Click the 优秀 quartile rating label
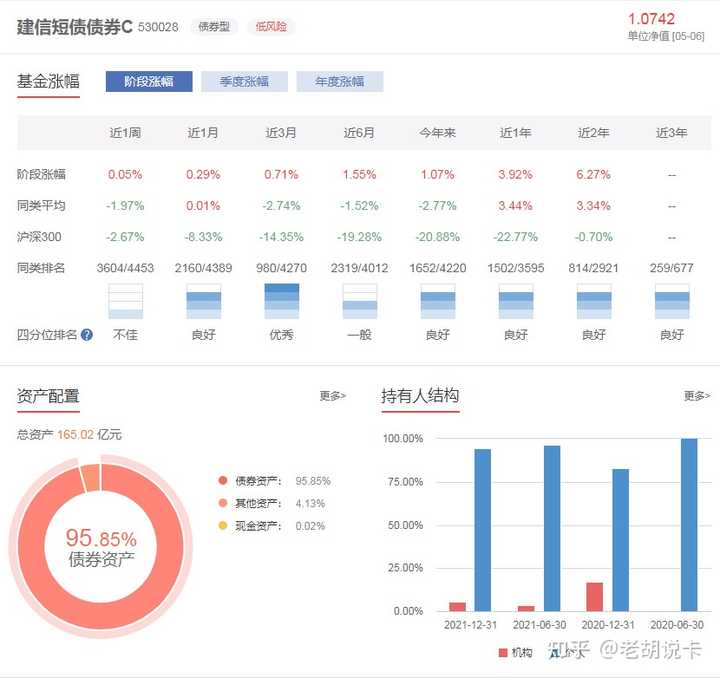The height and width of the screenshot is (678, 720). (x=281, y=335)
